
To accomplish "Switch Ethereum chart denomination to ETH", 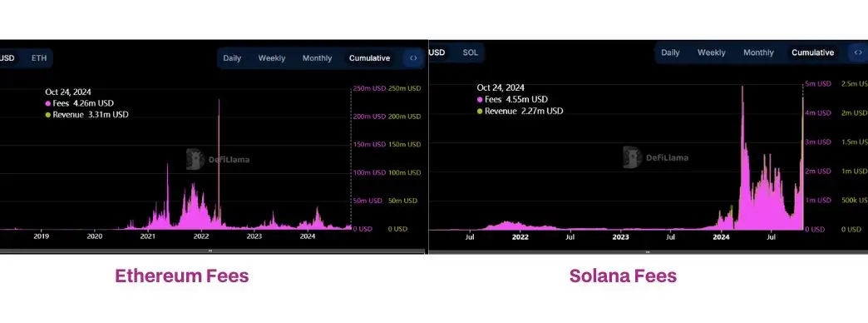I will coord(39,58).
